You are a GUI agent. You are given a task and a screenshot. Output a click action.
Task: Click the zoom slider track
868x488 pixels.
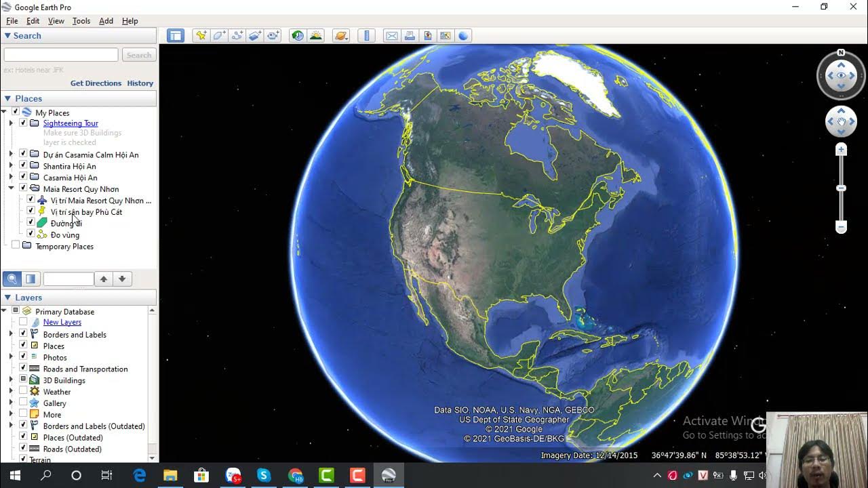[x=841, y=188]
